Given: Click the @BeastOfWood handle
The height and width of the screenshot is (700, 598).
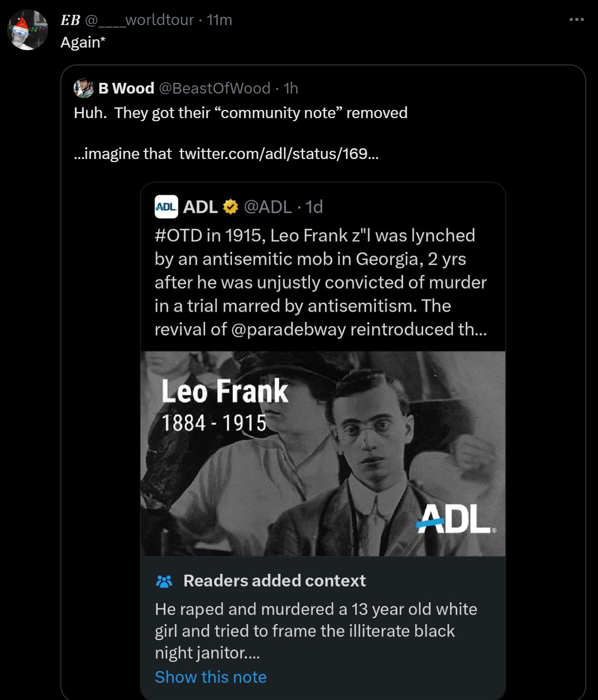Looking at the screenshot, I should (x=214, y=88).
